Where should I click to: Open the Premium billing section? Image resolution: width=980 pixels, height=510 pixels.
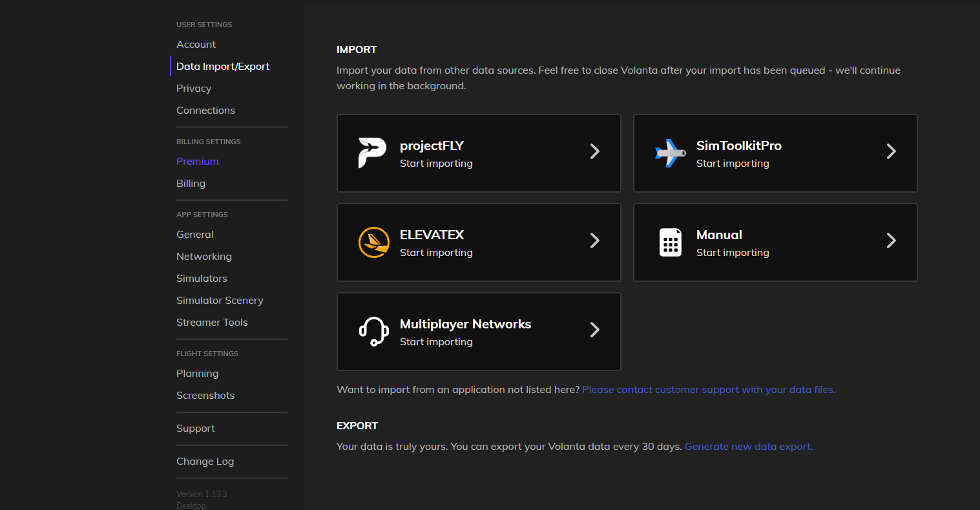198,162
